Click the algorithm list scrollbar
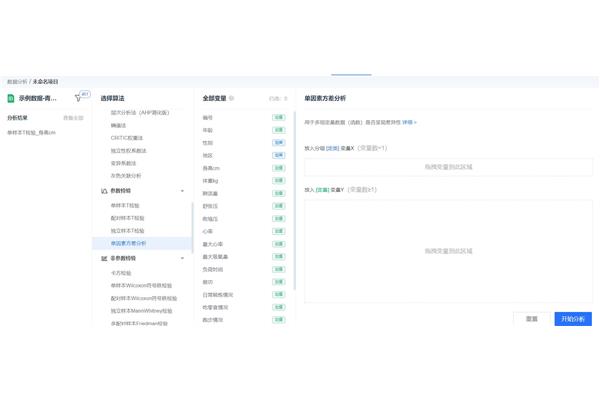 (192, 228)
